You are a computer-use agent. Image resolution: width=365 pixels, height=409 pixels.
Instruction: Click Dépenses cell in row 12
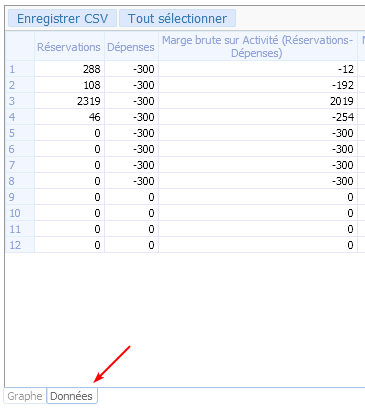click(x=131, y=245)
